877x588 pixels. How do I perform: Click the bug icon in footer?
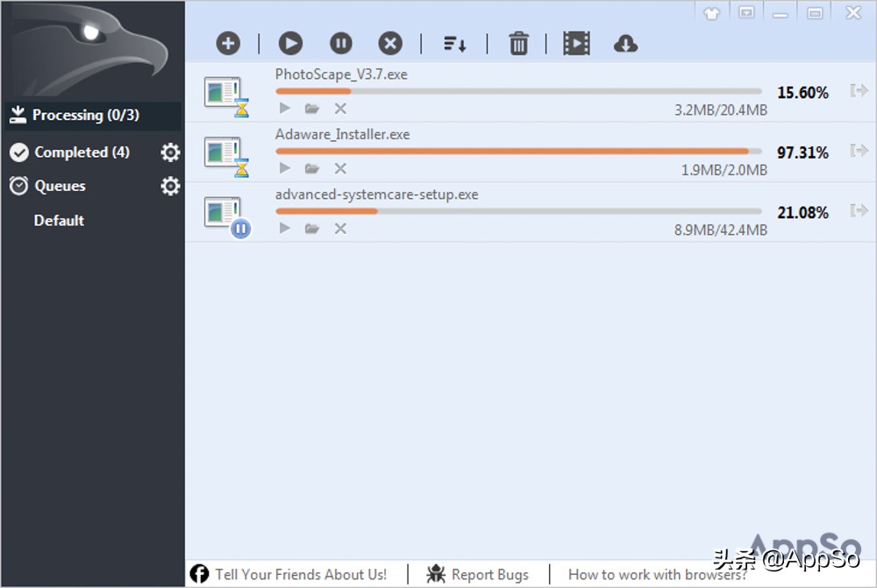point(436,574)
